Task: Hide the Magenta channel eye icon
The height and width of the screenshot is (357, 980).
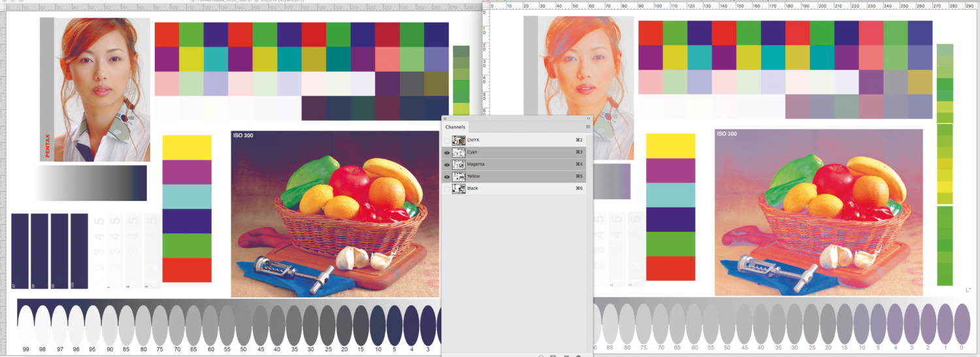Action: [447, 164]
